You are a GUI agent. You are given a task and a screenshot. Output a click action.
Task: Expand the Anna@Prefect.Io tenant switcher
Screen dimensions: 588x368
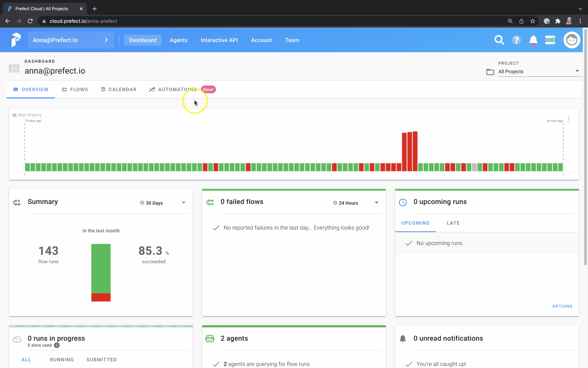[x=71, y=40]
